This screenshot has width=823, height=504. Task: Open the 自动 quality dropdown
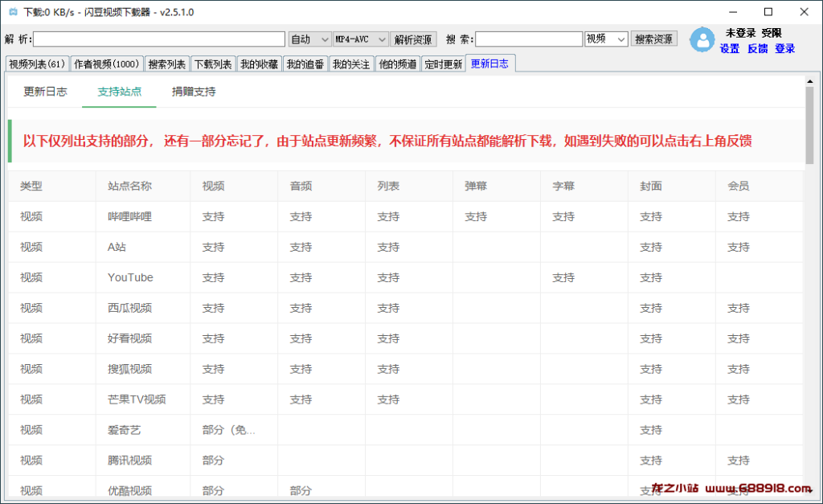(x=309, y=39)
